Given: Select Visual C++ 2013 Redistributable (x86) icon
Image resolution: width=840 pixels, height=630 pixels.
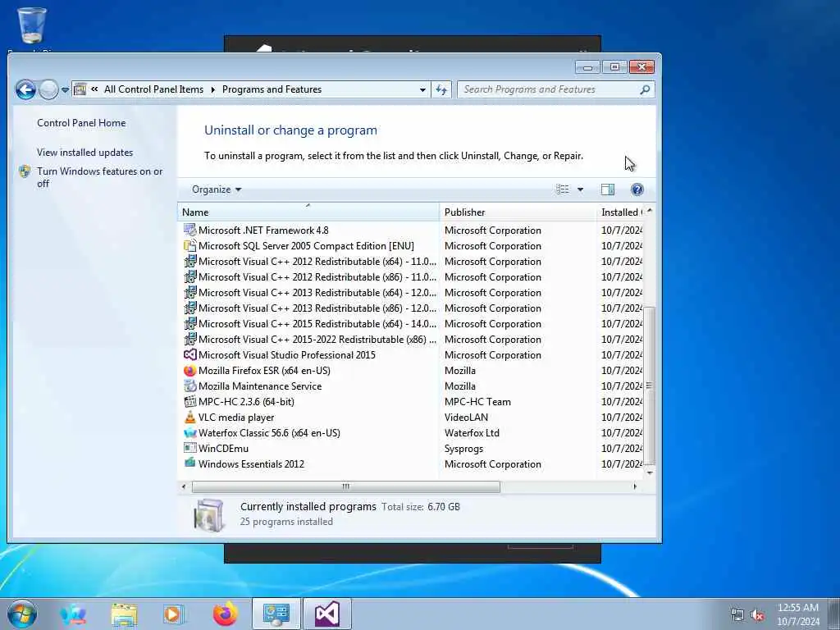Looking at the screenshot, I should pyautogui.click(x=190, y=308).
